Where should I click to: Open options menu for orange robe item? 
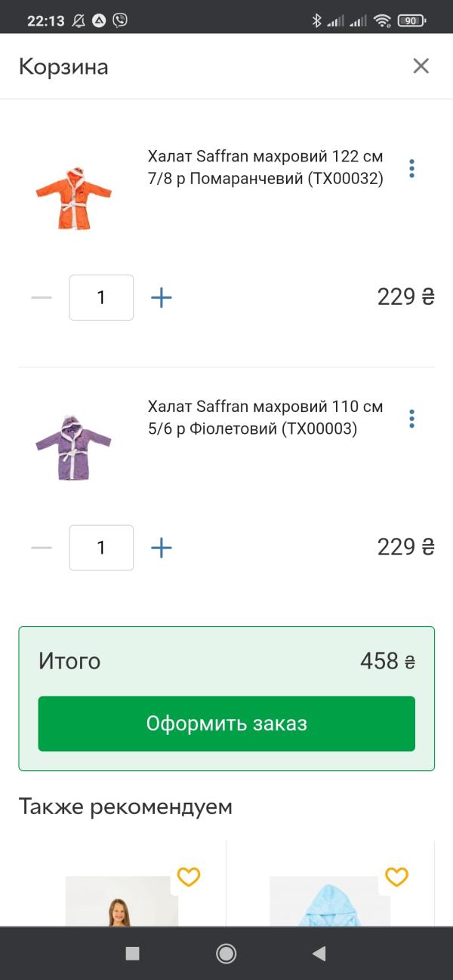click(411, 168)
